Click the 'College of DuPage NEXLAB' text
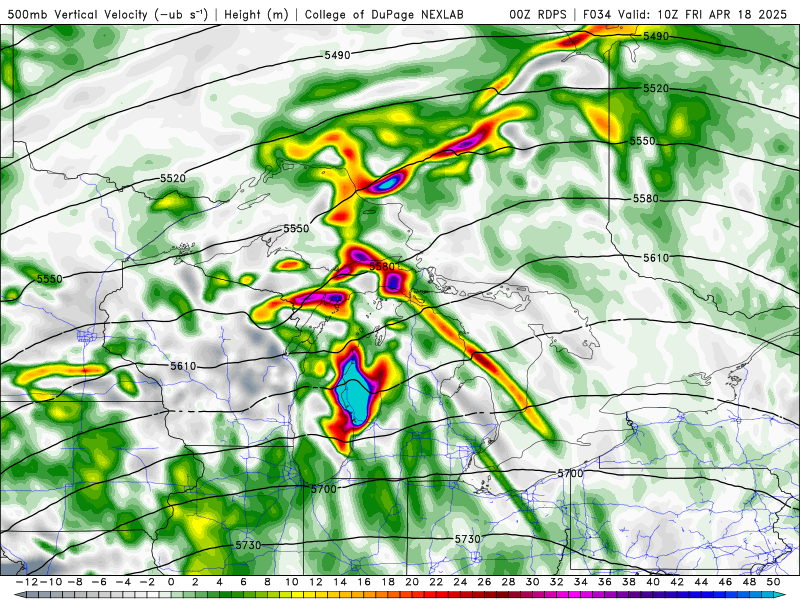Viewport: 800px width, 600px height. pos(384,14)
